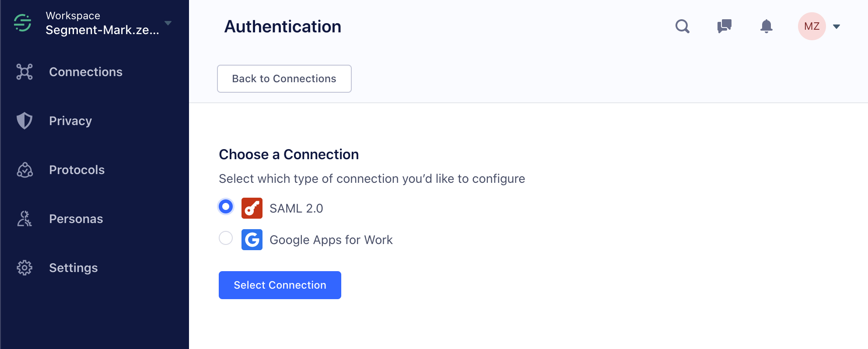
Task: Open Settings via the gear icon
Action: [25, 268]
